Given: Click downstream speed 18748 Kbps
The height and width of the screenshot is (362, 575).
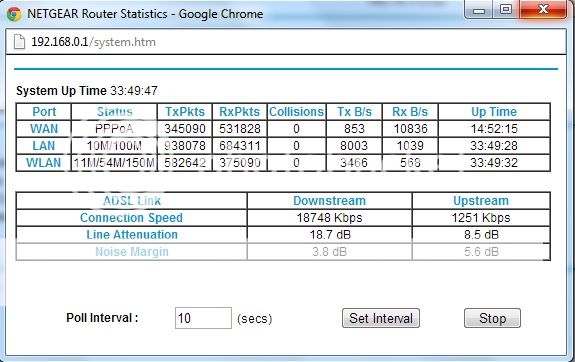Looking at the screenshot, I should (329, 217).
